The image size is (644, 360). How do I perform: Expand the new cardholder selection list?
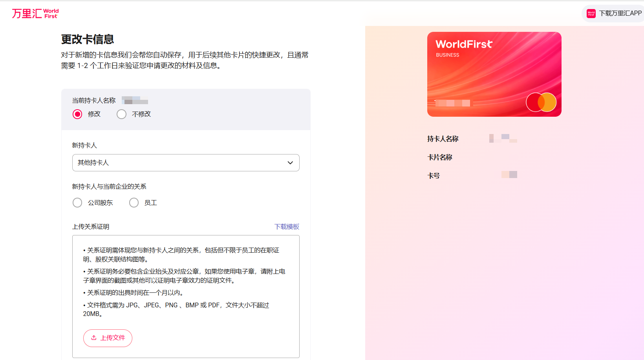[x=186, y=162]
